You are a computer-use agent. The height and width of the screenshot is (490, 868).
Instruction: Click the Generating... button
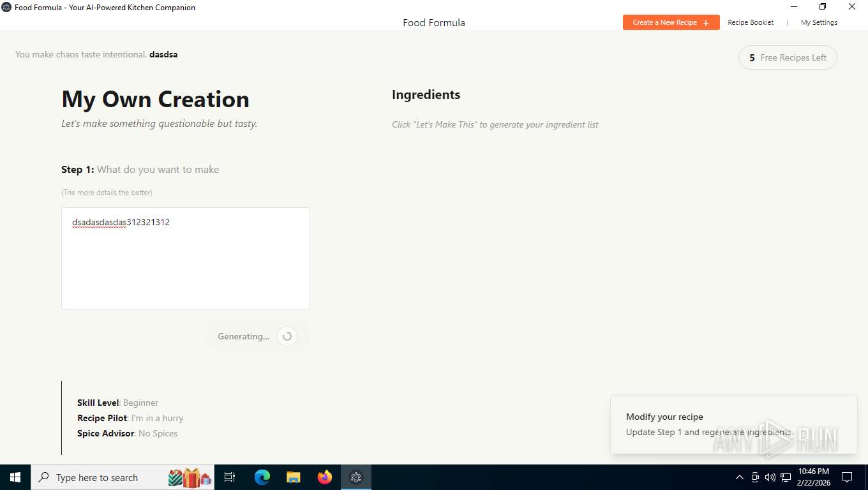click(257, 336)
